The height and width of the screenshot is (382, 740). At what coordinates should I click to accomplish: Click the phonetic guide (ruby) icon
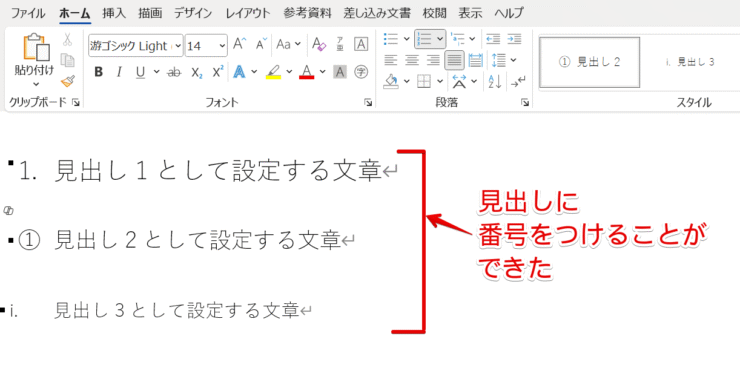point(340,44)
